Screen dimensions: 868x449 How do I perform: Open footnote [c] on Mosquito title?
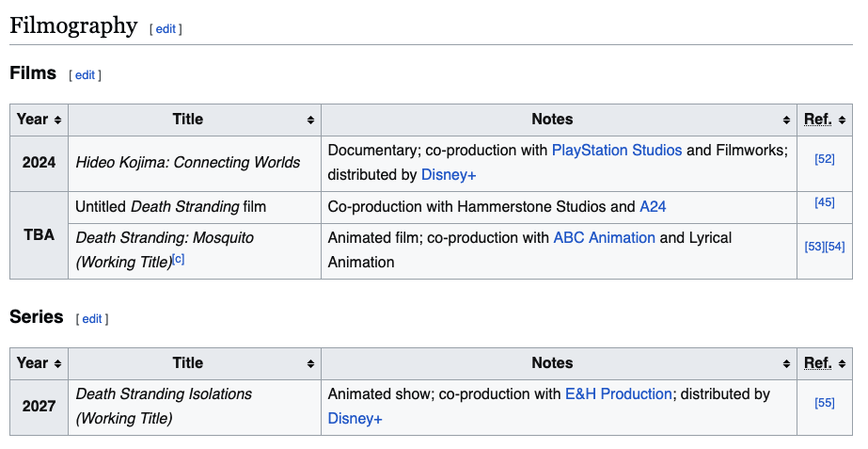click(179, 259)
